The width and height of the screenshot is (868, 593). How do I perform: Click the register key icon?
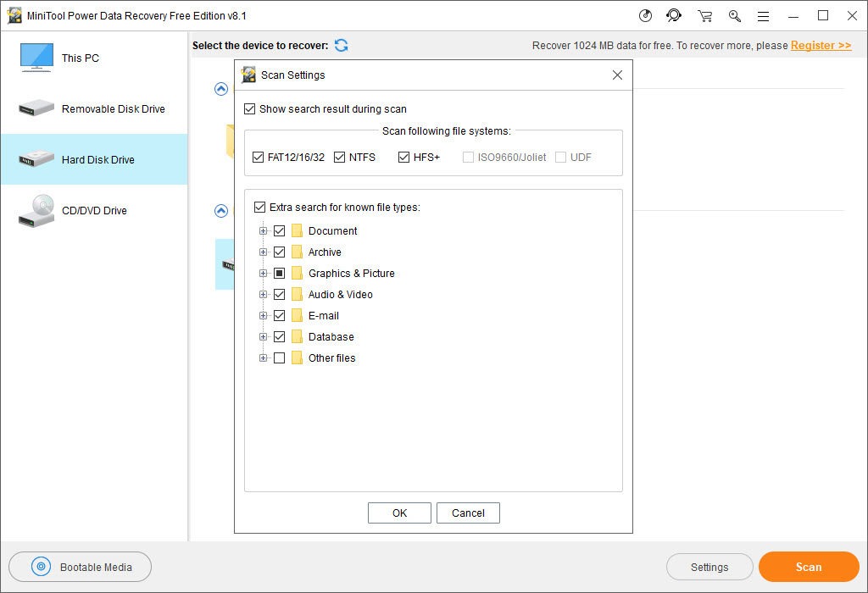point(735,16)
